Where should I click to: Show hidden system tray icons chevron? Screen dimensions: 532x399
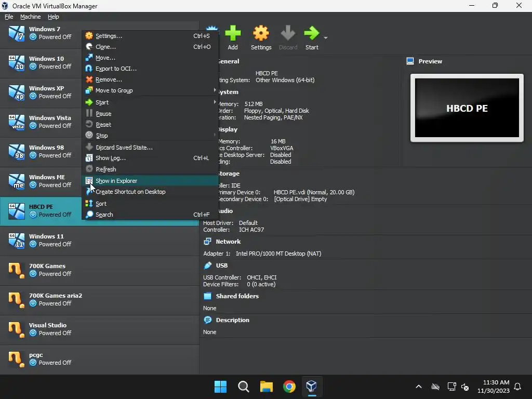tap(419, 387)
